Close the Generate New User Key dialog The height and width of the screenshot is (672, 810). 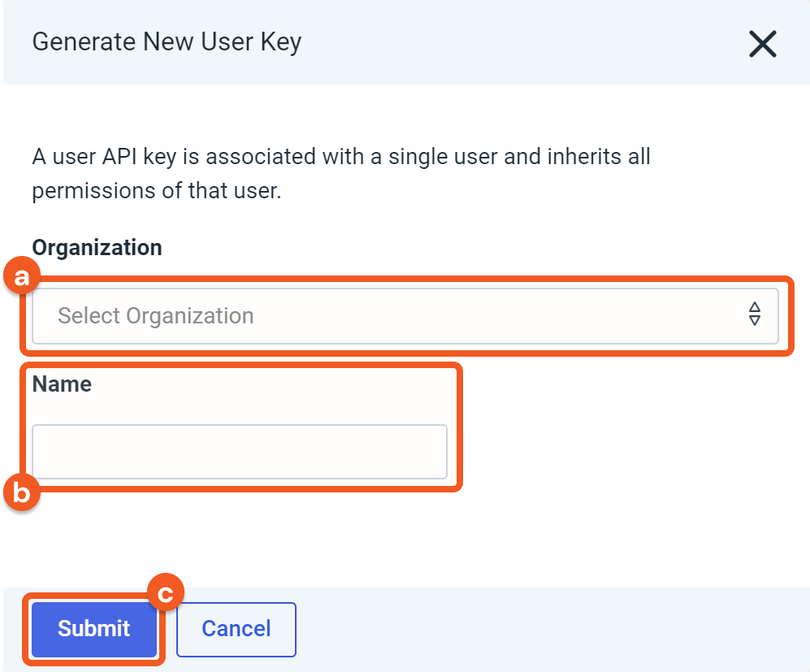click(762, 44)
